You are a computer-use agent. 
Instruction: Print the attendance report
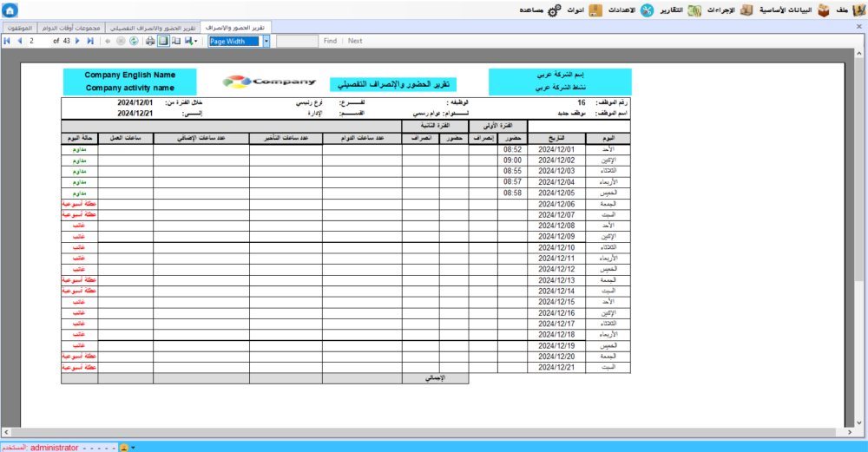[x=150, y=41]
